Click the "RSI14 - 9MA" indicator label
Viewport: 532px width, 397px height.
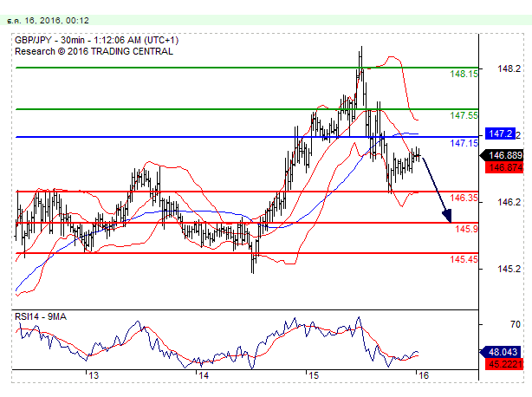pos(41,316)
